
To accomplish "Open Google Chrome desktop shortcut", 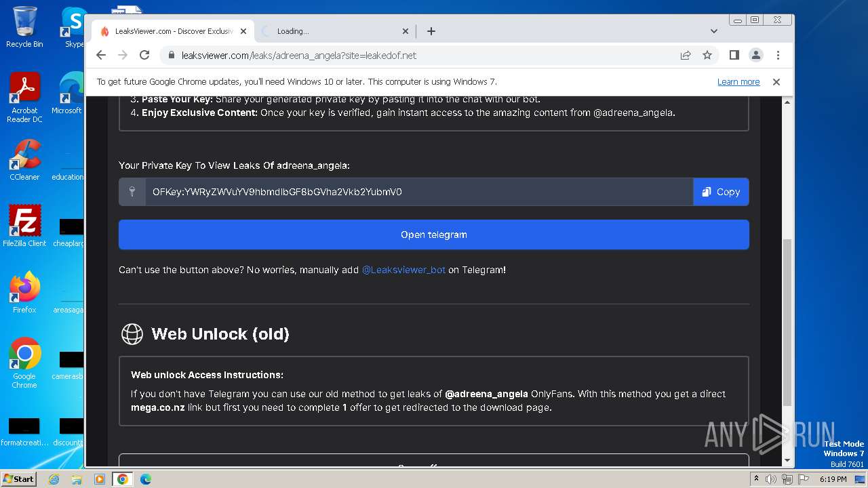I will [x=24, y=363].
